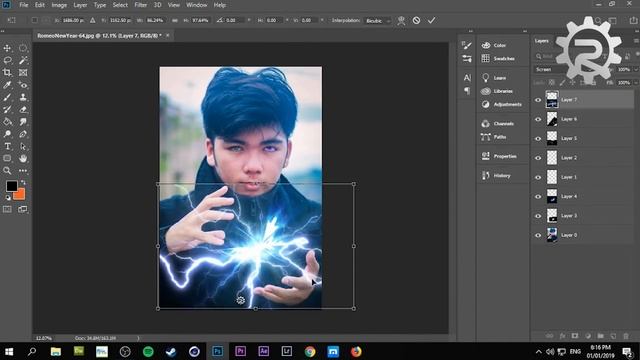This screenshot has height=360, width=640.
Task: Open the Interpolation Bicubic dropdown
Action: point(378,20)
